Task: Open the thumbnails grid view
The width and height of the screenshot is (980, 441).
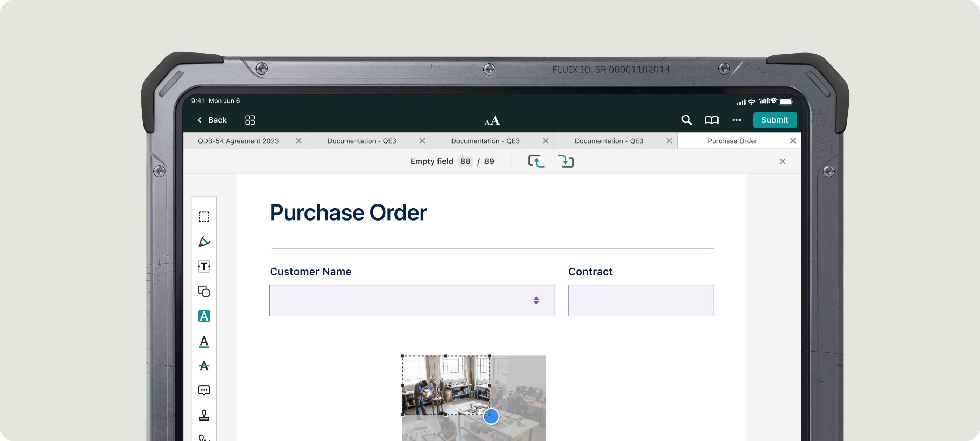Action: point(250,120)
